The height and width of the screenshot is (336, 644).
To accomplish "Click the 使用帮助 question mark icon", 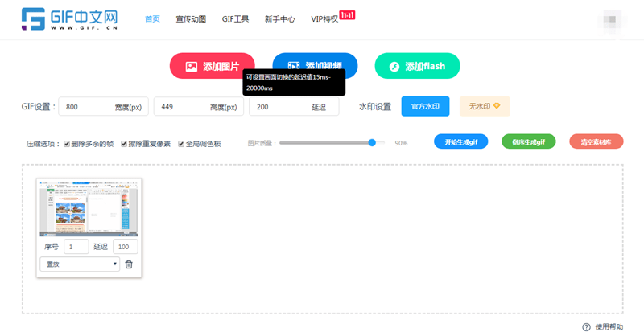I will [x=586, y=327].
